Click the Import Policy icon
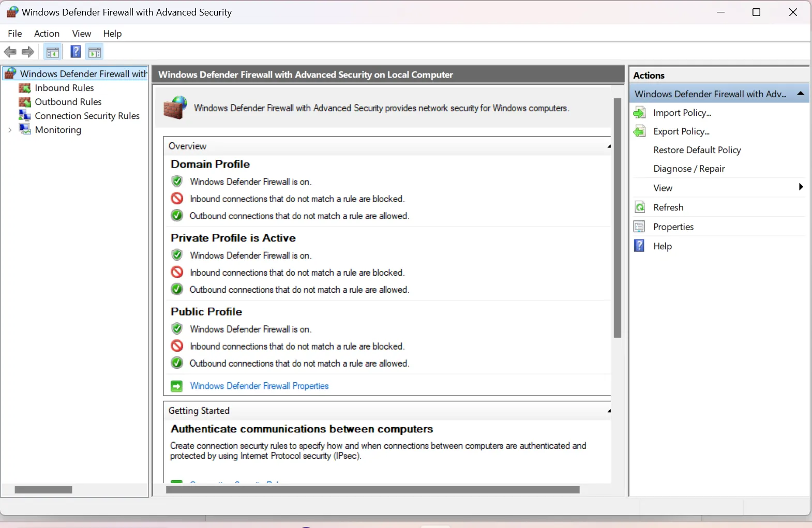 pos(640,113)
